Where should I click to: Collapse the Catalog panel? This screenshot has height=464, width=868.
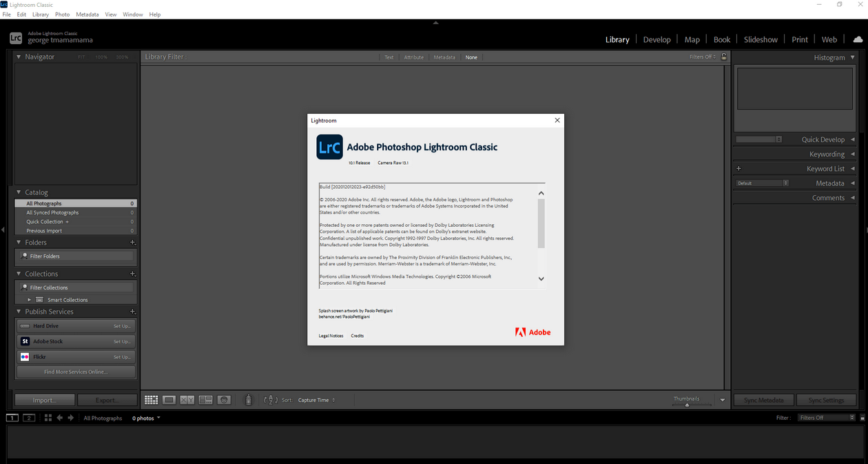19,192
